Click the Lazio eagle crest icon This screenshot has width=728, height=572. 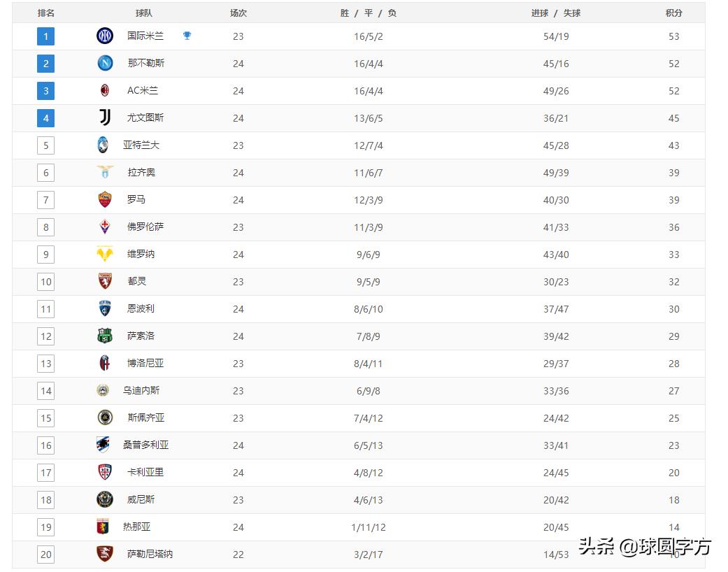point(105,172)
